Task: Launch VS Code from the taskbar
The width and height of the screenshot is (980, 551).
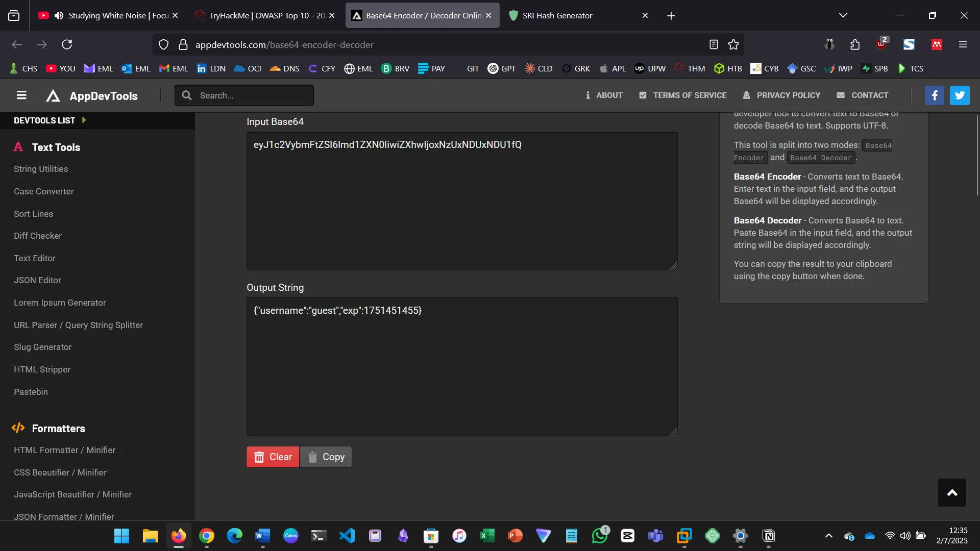Action: click(347, 536)
